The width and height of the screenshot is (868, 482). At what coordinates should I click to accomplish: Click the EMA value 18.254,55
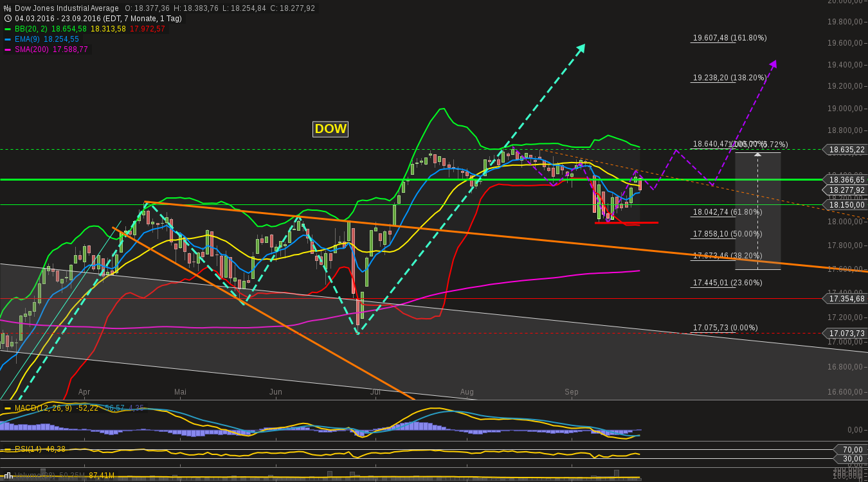(62, 39)
